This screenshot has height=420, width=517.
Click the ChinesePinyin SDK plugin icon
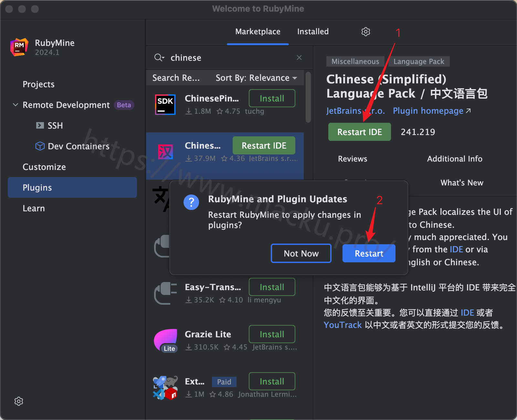[165, 105]
